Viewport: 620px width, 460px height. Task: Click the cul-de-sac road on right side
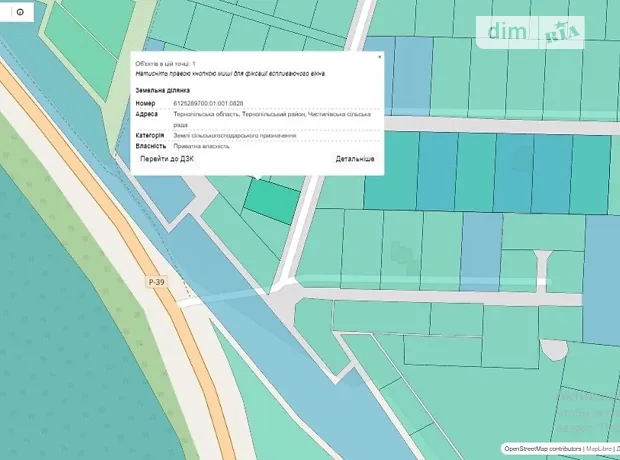[543, 268]
